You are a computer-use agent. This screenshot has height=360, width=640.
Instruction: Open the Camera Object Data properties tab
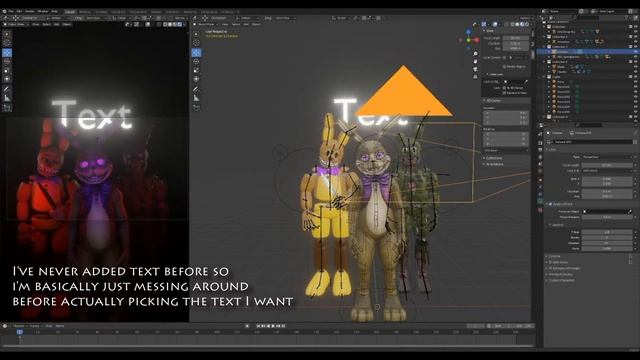(540, 201)
